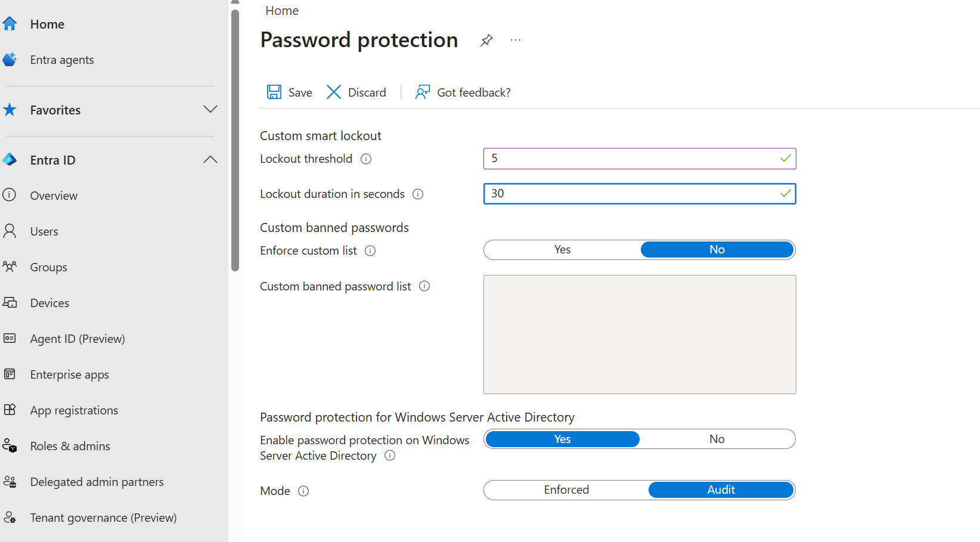Open Users in the sidebar
The image size is (980, 542).
[x=44, y=231]
